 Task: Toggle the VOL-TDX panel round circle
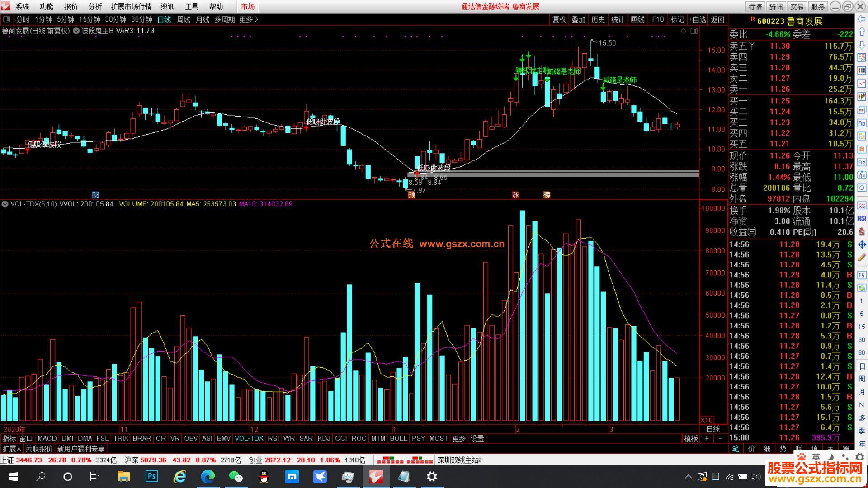[x=5, y=204]
